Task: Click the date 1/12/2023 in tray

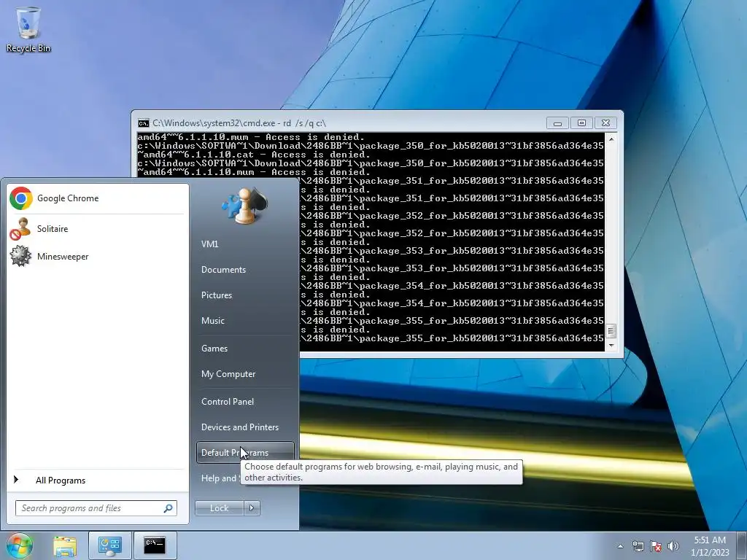Action: point(710,553)
